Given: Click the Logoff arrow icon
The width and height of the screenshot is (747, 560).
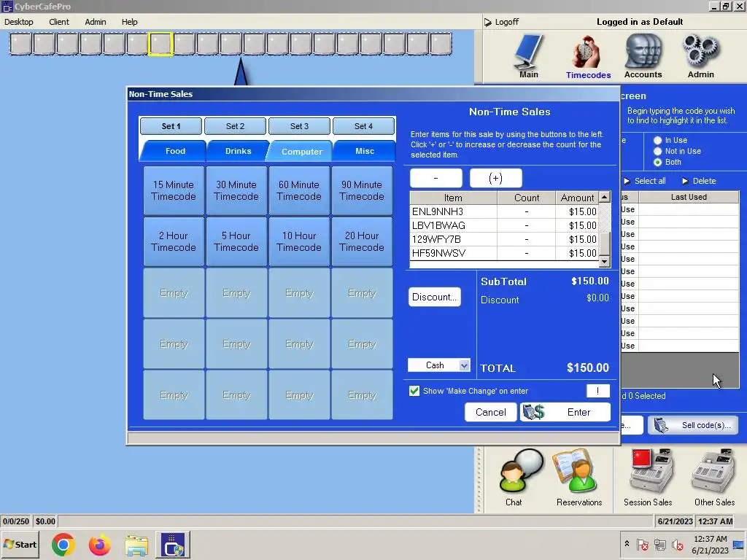Looking at the screenshot, I should 488,22.
